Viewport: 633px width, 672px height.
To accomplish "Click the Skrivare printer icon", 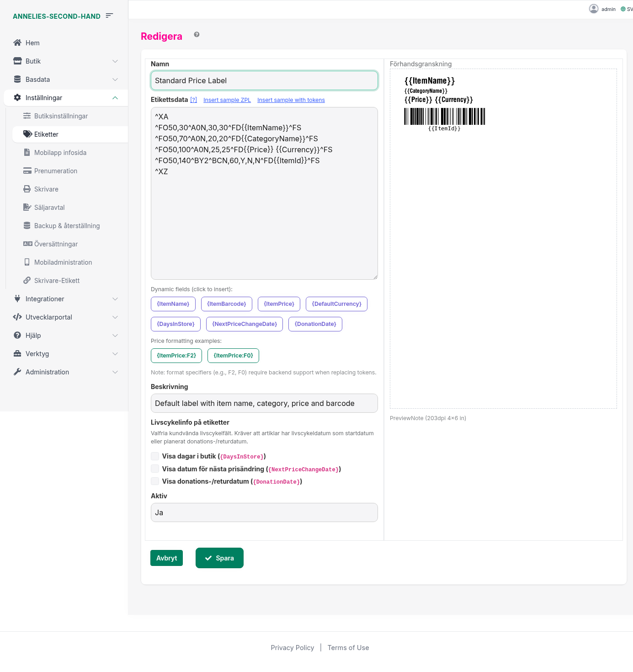I will point(27,189).
